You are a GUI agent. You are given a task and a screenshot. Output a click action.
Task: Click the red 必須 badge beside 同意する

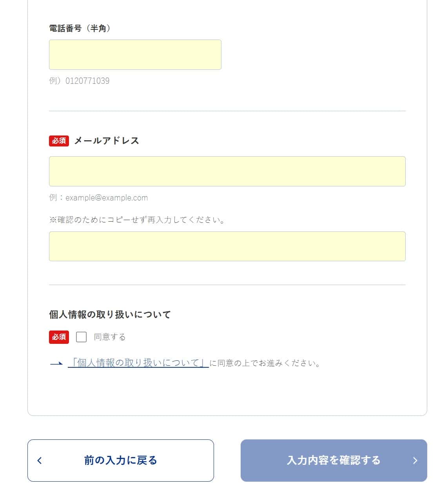pyautogui.click(x=59, y=337)
